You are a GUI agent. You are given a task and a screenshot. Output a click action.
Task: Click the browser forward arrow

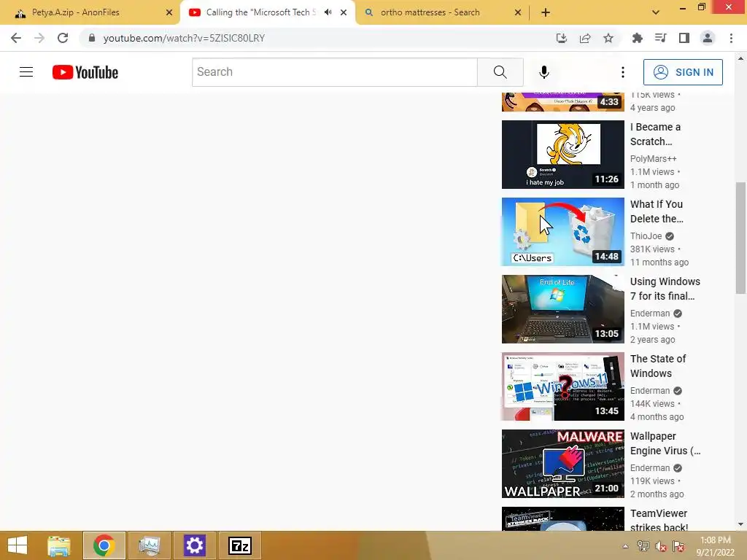point(39,38)
